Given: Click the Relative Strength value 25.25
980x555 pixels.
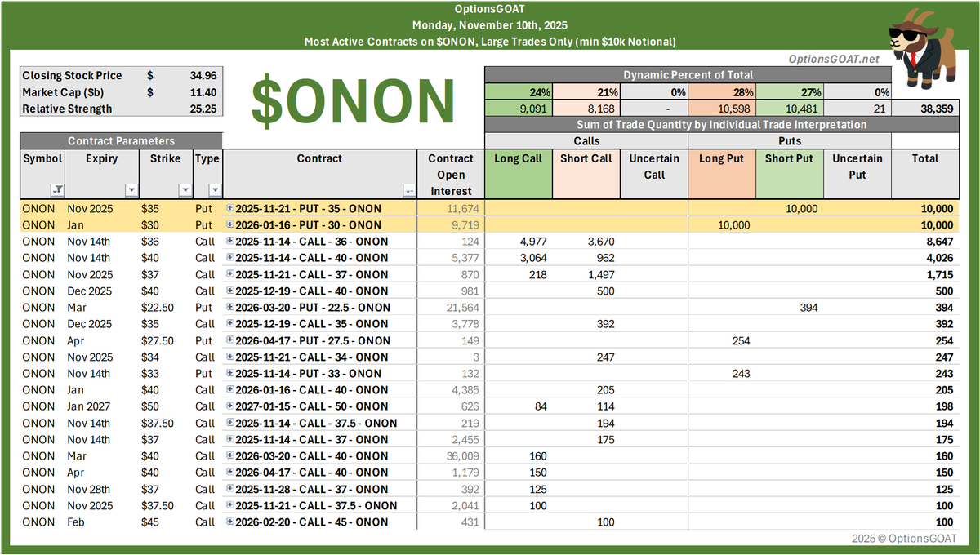Looking at the screenshot, I should pyautogui.click(x=203, y=109).
